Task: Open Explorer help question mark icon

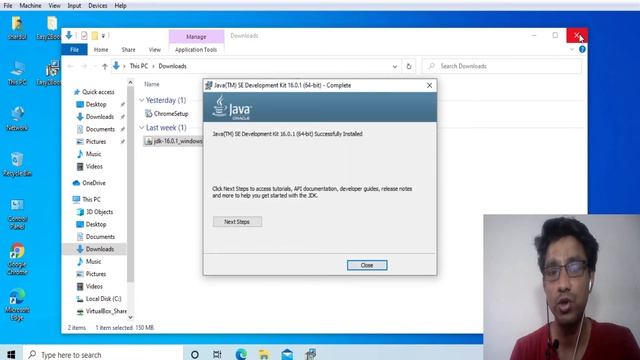Action: tap(582, 49)
